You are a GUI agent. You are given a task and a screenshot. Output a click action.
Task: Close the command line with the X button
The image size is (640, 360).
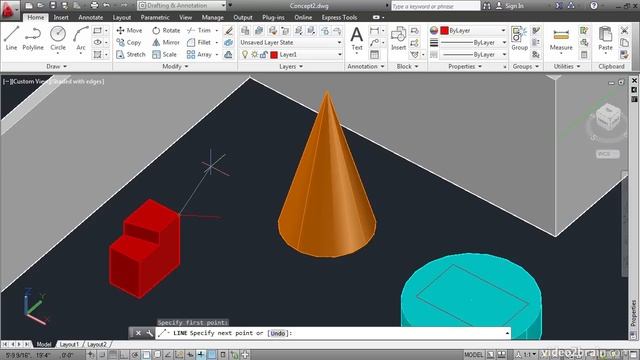138,333
